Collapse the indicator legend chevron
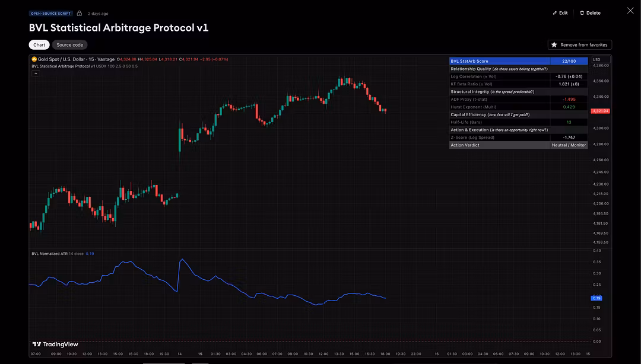 tap(36, 74)
